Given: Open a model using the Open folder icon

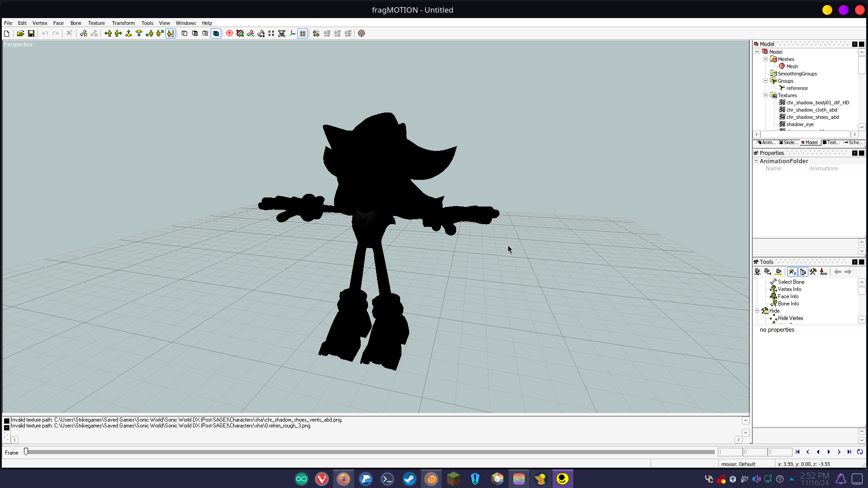Looking at the screenshot, I should pos(20,33).
